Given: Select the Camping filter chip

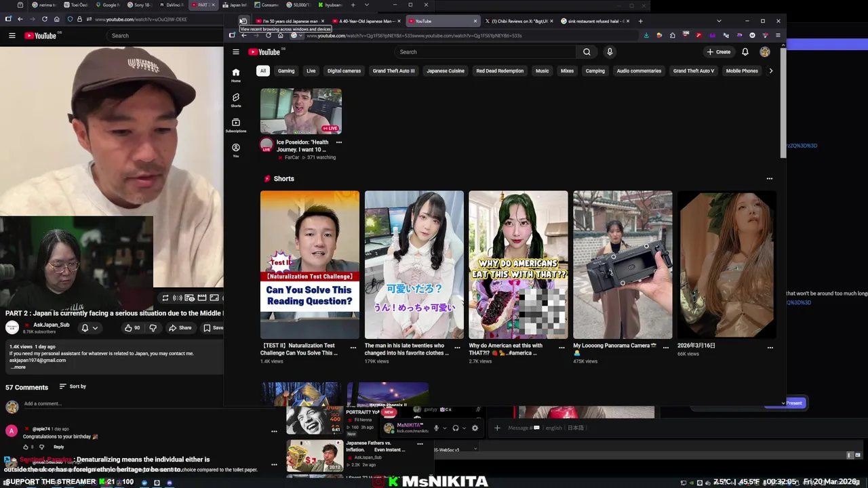Looking at the screenshot, I should tap(595, 70).
